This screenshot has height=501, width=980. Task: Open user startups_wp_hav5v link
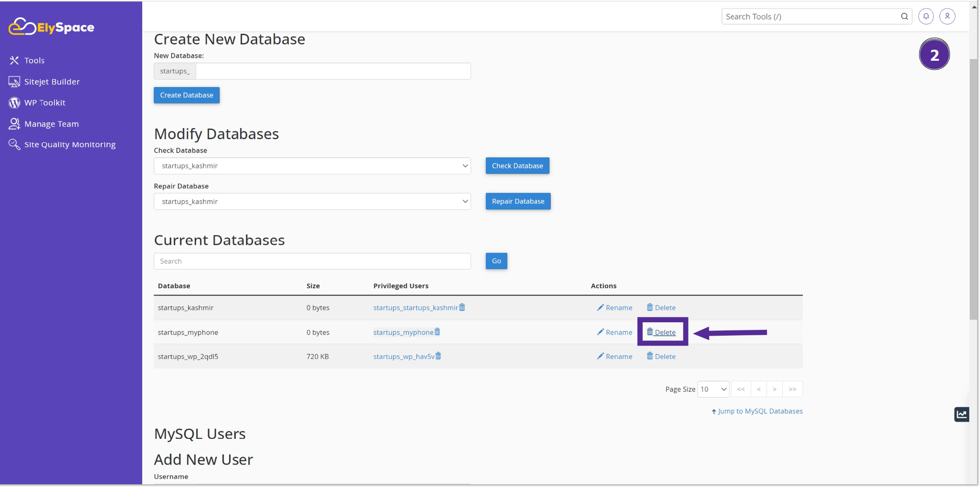[404, 357]
